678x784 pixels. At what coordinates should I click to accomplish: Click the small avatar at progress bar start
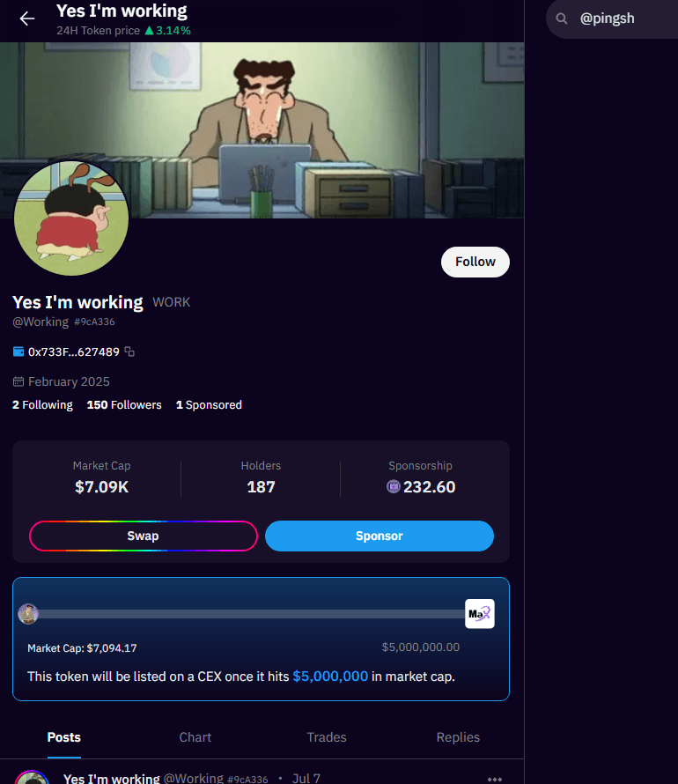tap(28, 613)
